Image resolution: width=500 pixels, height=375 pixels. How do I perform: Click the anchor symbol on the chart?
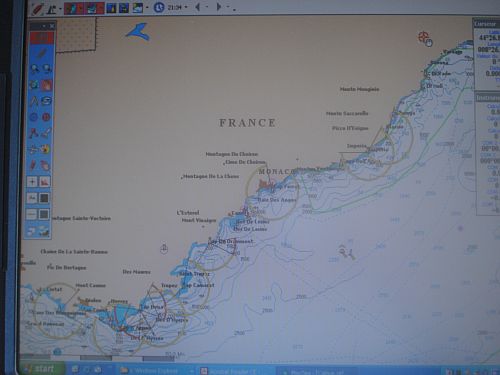tap(164, 248)
